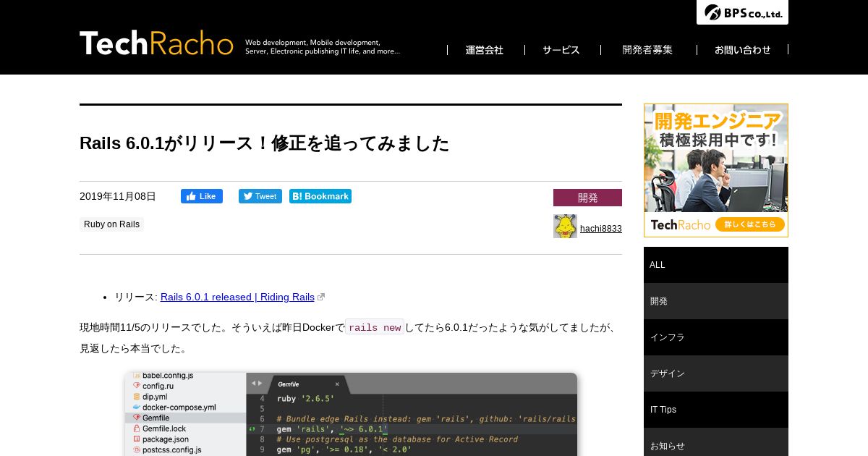Open author hachi8833's avatar

tap(565, 226)
